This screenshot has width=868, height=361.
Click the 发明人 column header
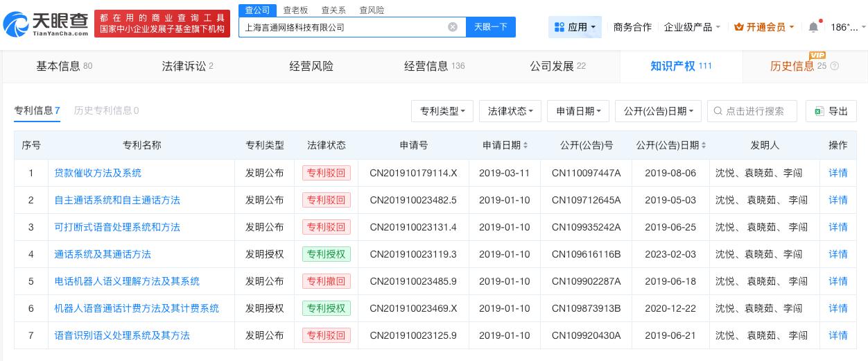pos(765,145)
